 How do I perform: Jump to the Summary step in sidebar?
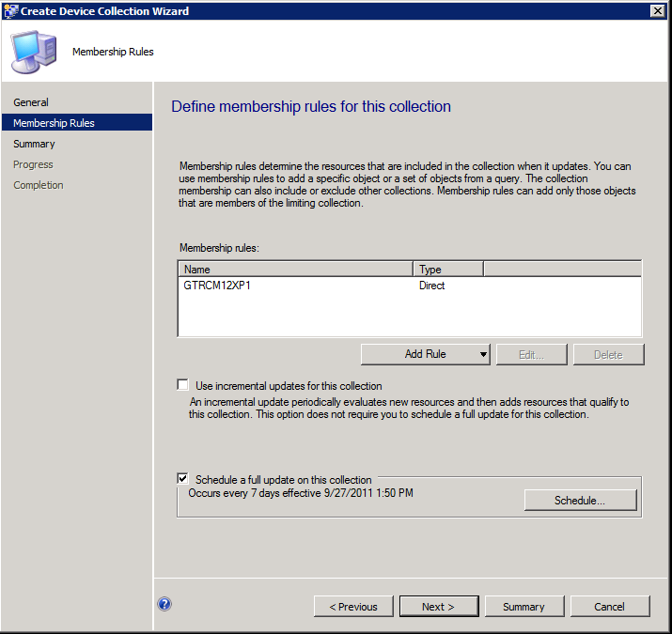[x=34, y=144]
